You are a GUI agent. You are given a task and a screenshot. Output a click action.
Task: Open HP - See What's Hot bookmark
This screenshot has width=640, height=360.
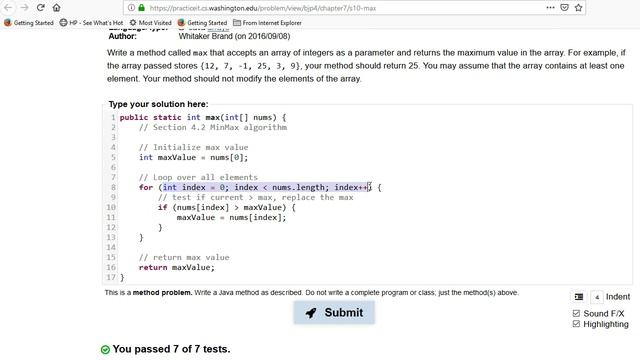click(x=91, y=23)
